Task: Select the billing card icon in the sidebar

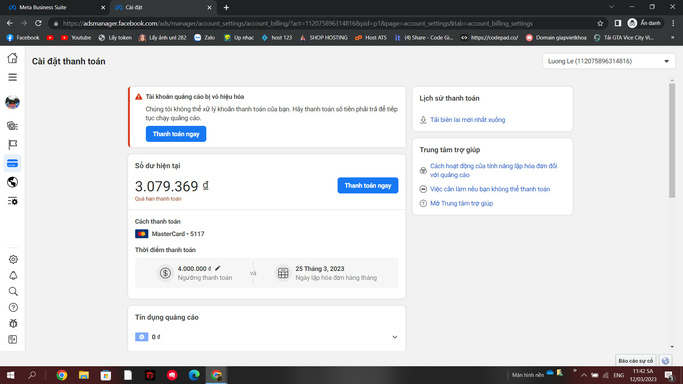Action: coord(13,164)
